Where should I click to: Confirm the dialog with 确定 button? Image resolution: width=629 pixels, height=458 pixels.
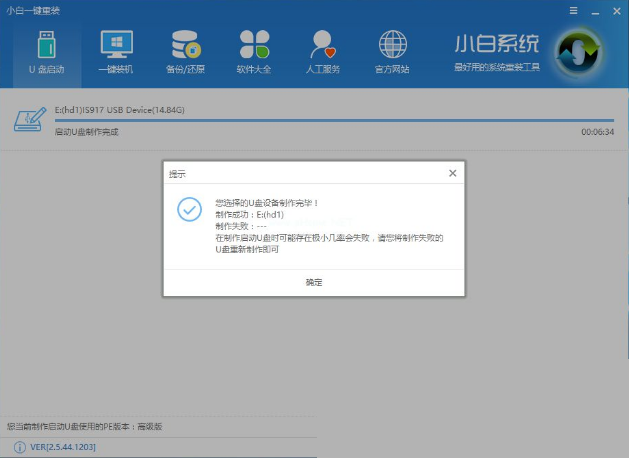314,283
